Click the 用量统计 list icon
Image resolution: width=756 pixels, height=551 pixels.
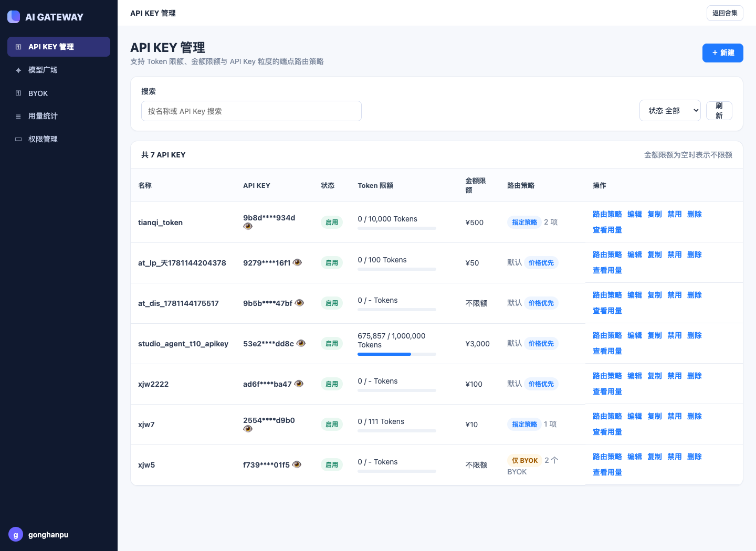coord(18,116)
